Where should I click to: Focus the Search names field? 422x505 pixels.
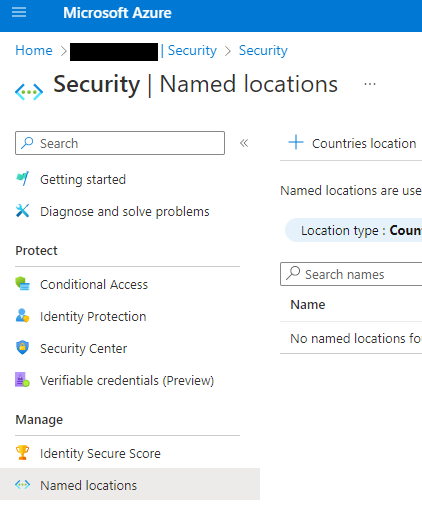click(x=351, y=274)
